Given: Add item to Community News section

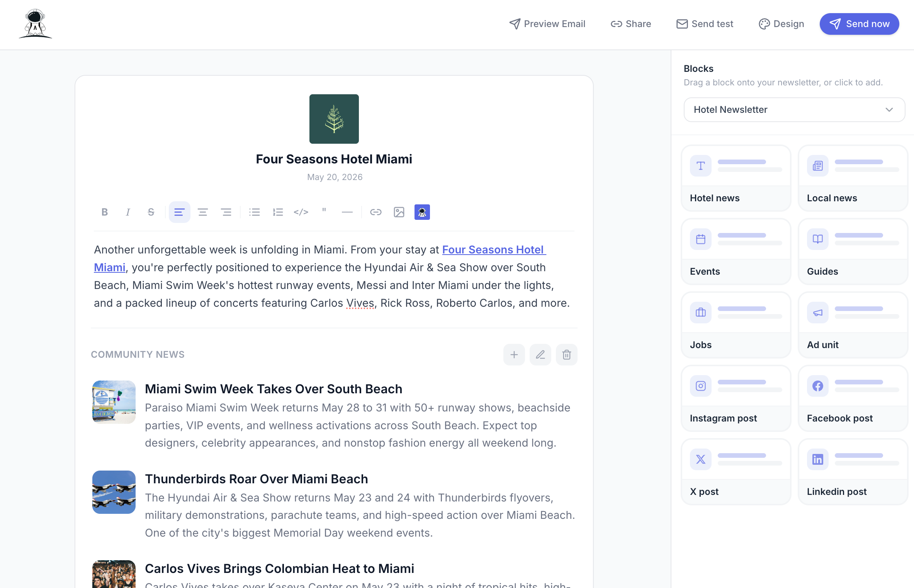Looking at the screenshot, I should (x=514, y=355).
